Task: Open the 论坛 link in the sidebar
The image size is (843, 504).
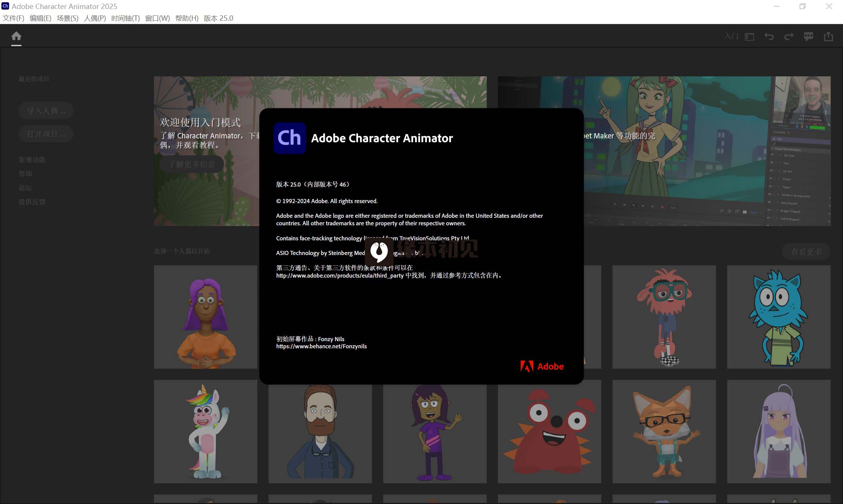Action: (25, 188)
